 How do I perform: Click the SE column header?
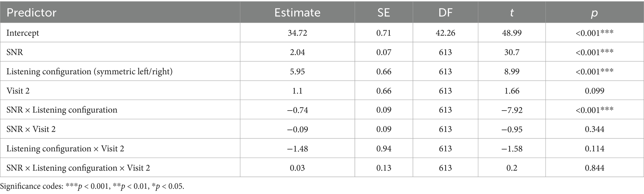(384, 13)
